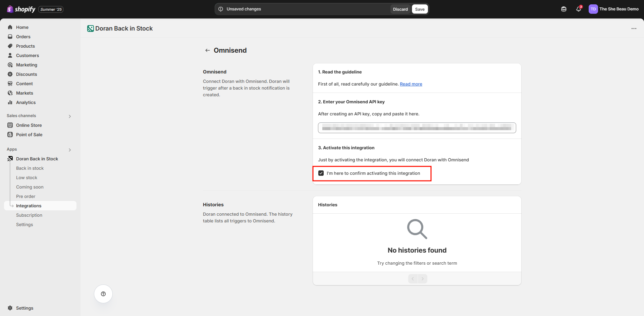
Task: Open notifications bell
Action: pos(579,9)
